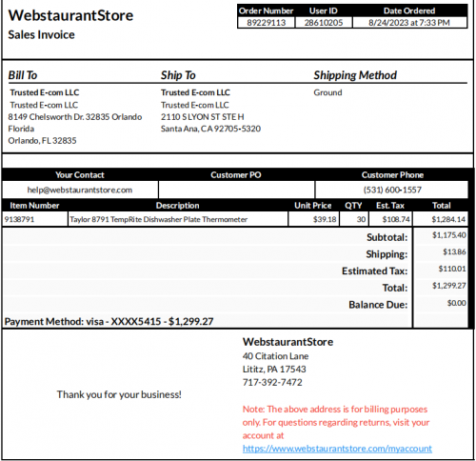Select the empty Customer PO field
Image resolution: width=476 pixels, height=461 pixels.
pyautogui.click(x=236, y=190)
